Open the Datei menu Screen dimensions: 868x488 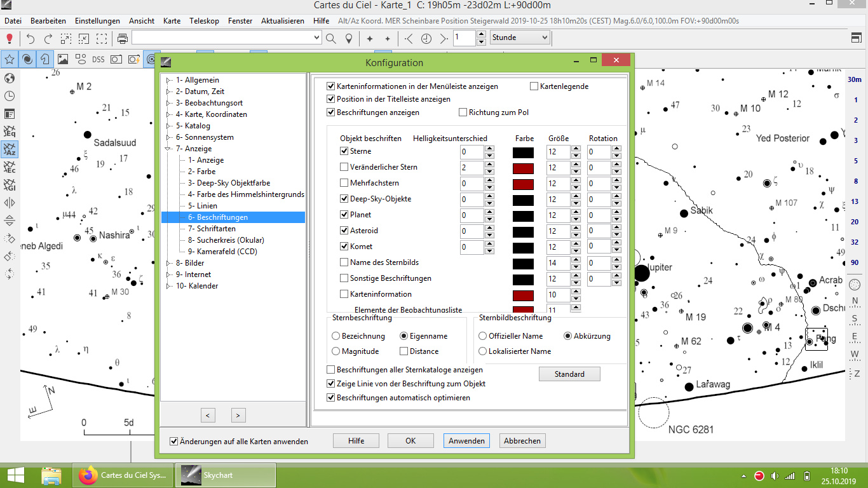click(13, 21)
